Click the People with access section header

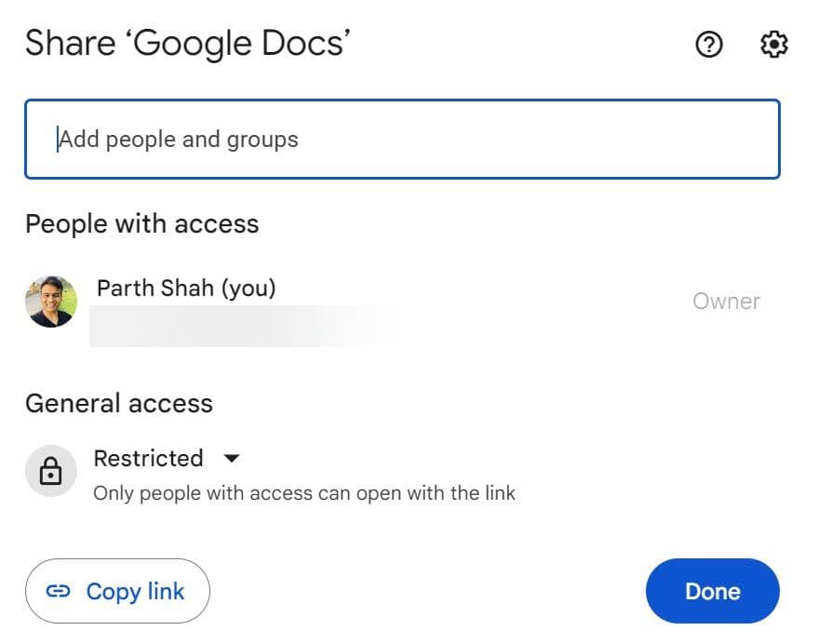tap(142, 223)
